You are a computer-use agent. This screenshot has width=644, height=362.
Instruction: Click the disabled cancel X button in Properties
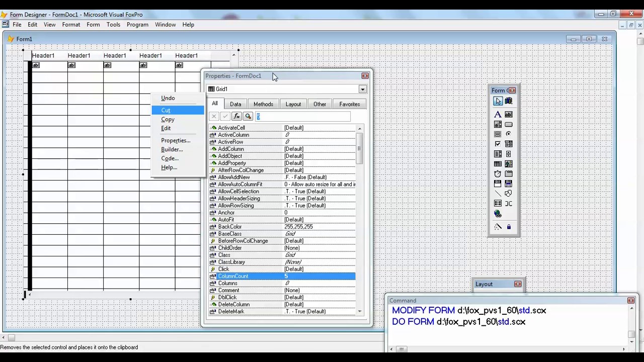pyautogui.click(x=214, y=116)
